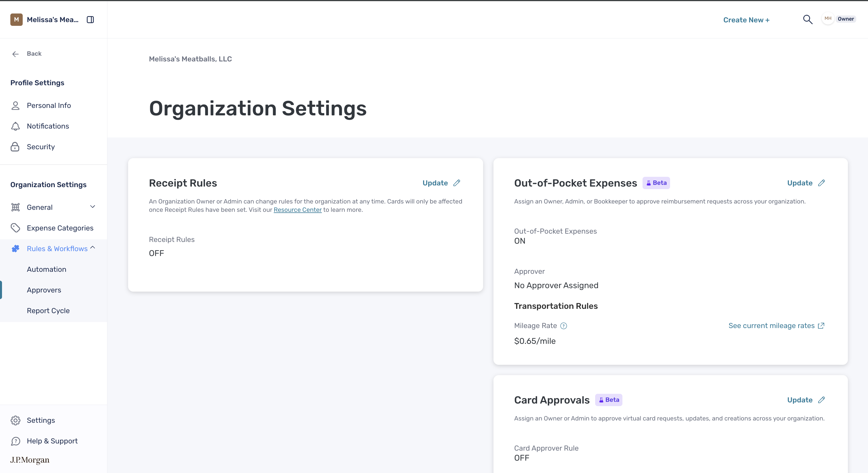Image resolution: width=868 pixels, height=473 pixels.
Task: Click the external link icon by mileage rates
Action: (x=821, y=325)
